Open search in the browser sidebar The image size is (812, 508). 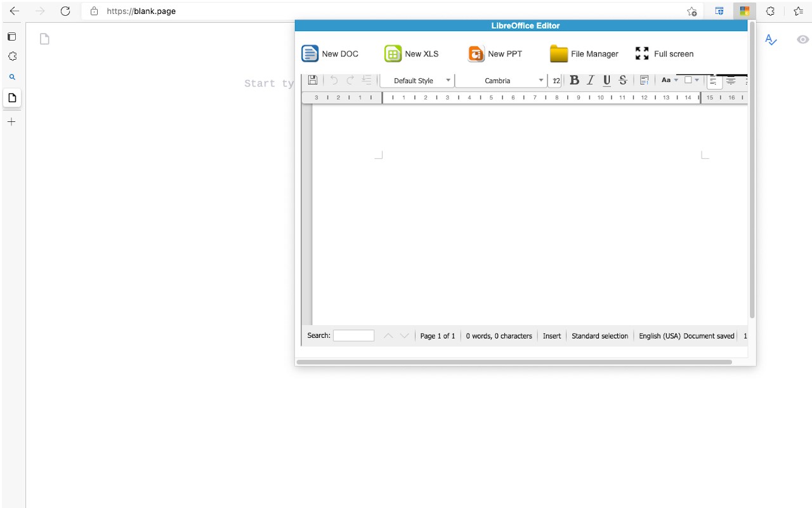(x=11, y=77)
